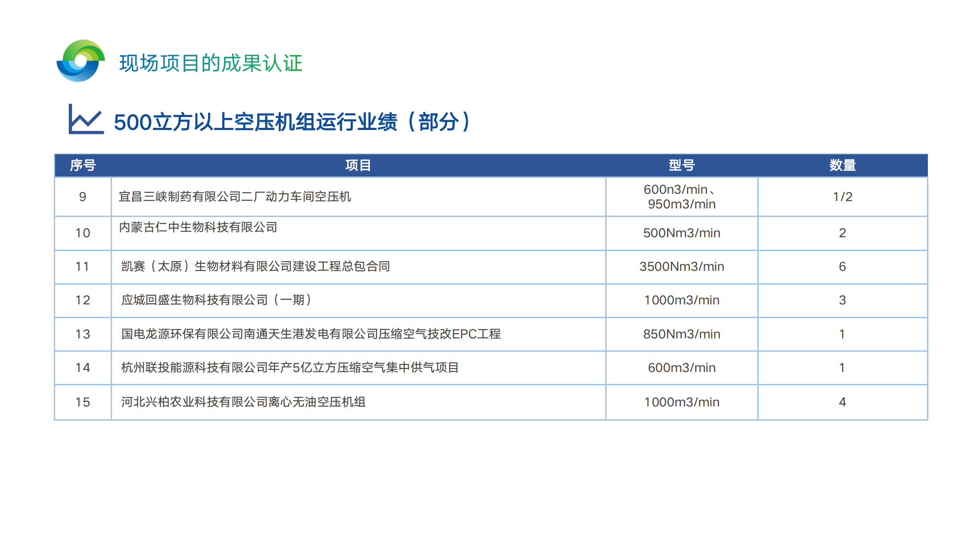Select quantity 1 in row 14
Screen dimensions: 980x551
pyautogui.click(x=843, y=368)
